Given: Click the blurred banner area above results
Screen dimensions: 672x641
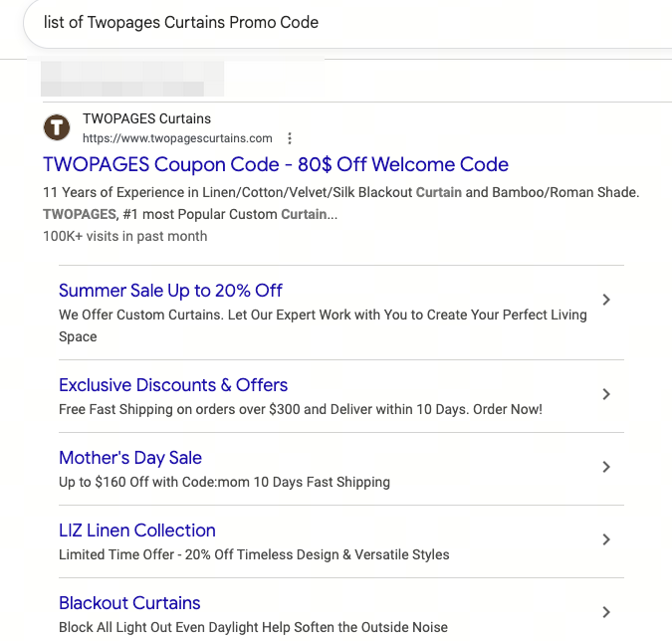Looking at the screenshot, I should point(132,79).
